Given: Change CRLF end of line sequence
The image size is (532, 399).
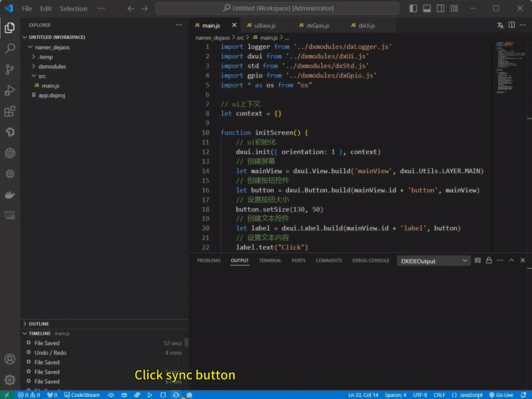Looking at the screenshot, I should [439, 395].
